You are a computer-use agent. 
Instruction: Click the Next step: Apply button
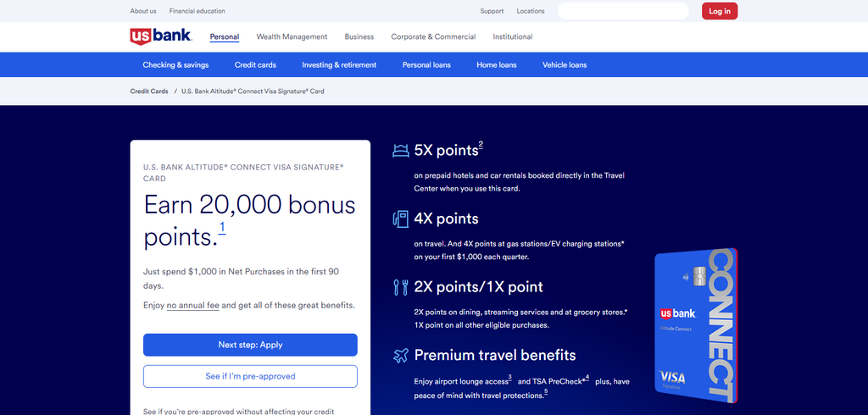[x=250, y=345]
